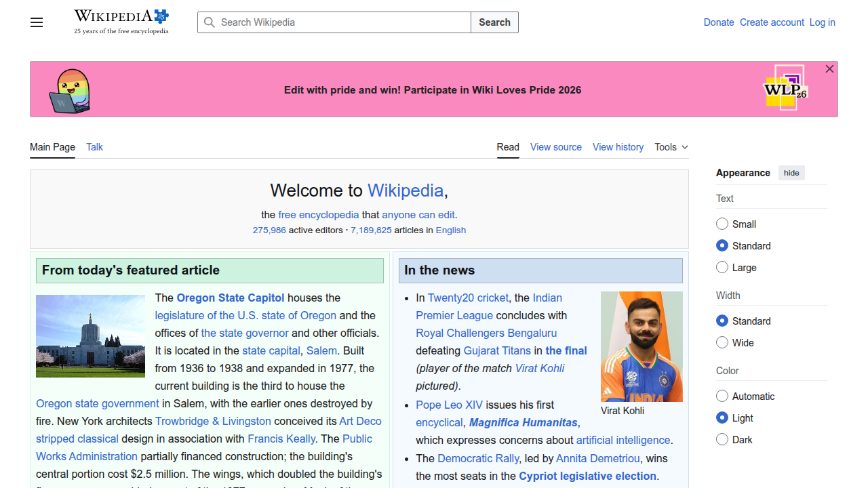The width and height of the screenshot is (868, 488).
Task: Click the Oregon state government link
Action: tap(98, 403)
